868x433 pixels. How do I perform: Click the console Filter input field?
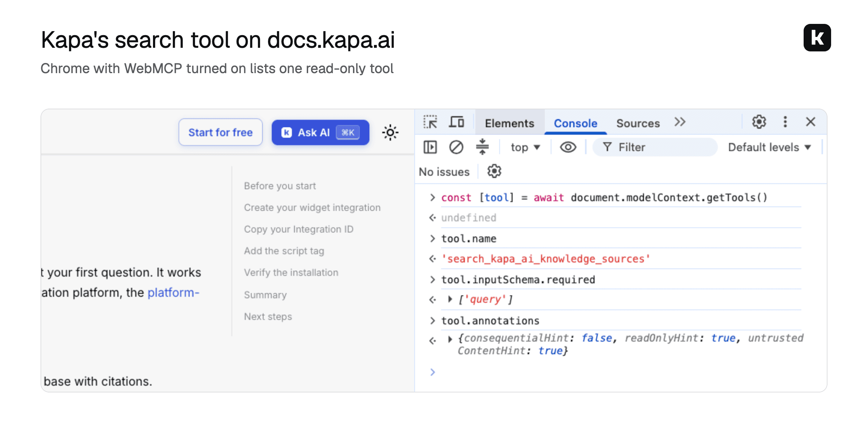point(655,147)
